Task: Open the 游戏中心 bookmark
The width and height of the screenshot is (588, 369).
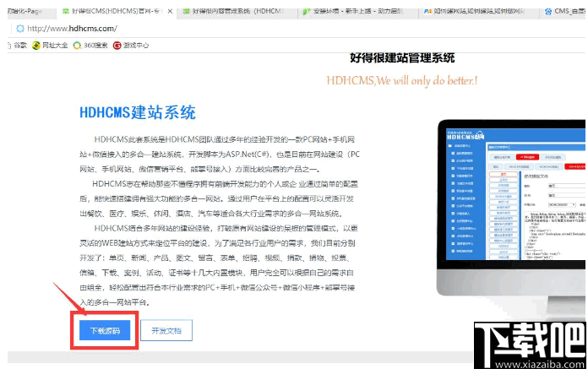Action: point(131,46)
